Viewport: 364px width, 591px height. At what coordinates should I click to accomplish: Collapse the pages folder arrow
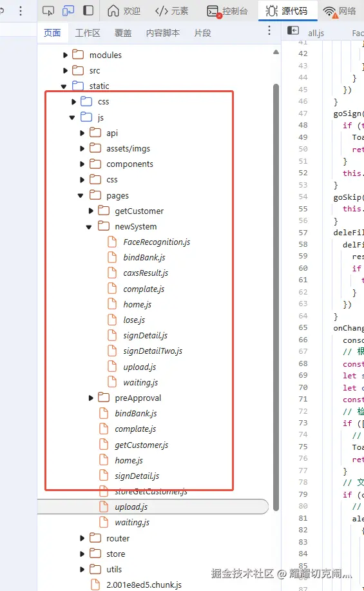pos(81,196)
